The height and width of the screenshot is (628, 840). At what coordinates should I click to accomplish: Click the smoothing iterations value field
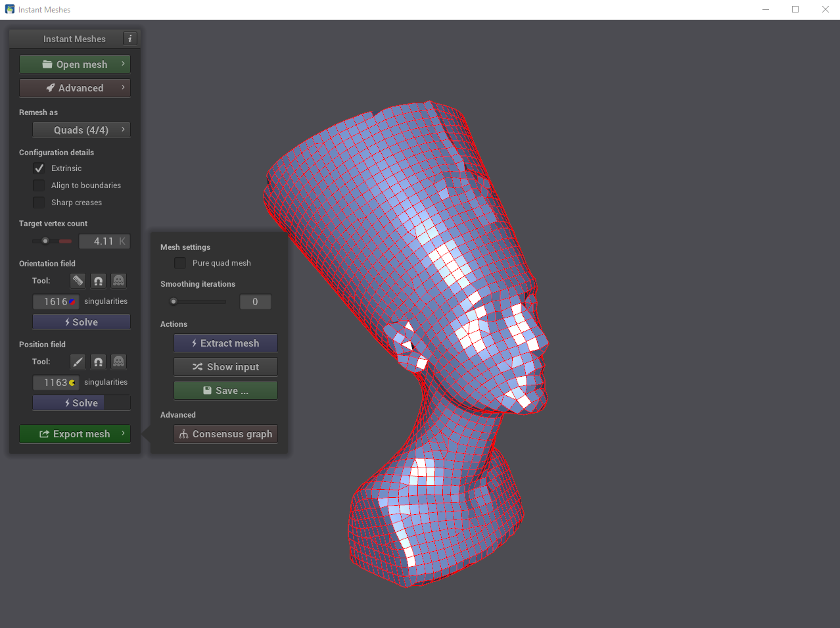pos(255,302)
